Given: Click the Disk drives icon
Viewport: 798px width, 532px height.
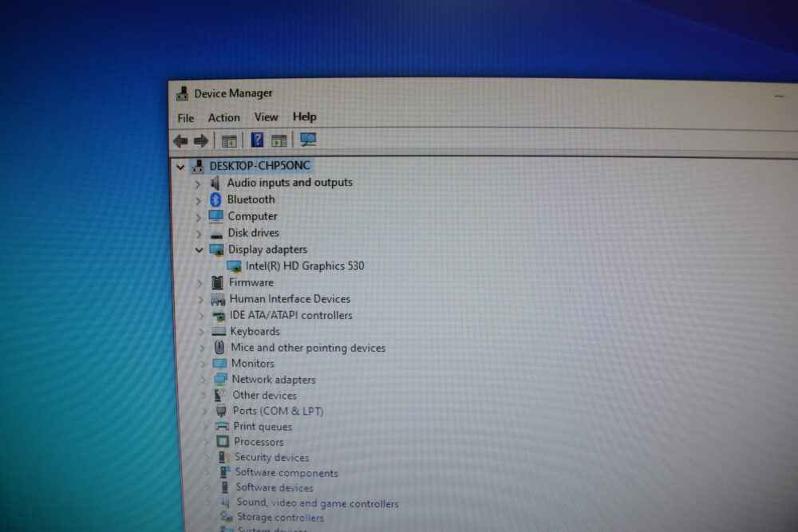Looking at the screenshot, I should tap(216, 235).
